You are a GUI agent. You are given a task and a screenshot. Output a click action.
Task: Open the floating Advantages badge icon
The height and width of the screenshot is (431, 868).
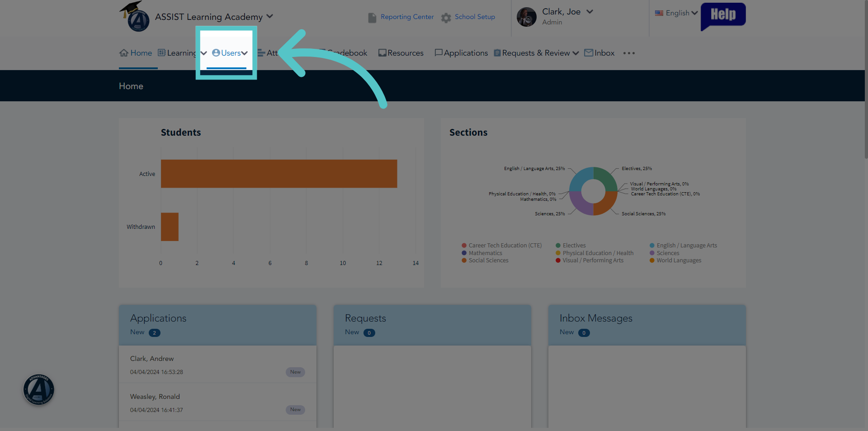click(x=39, y=389)
